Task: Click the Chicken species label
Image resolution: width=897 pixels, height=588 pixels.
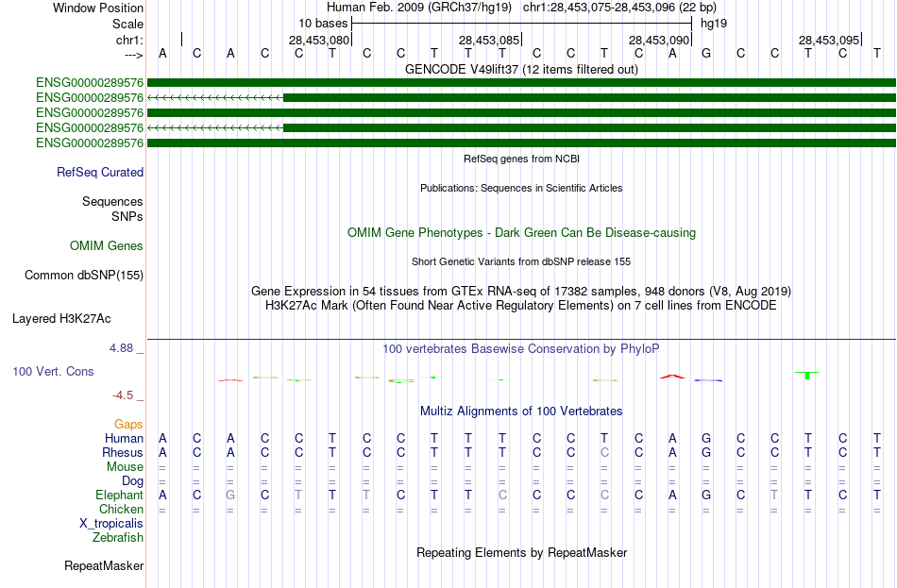Action: coord(121,509)
